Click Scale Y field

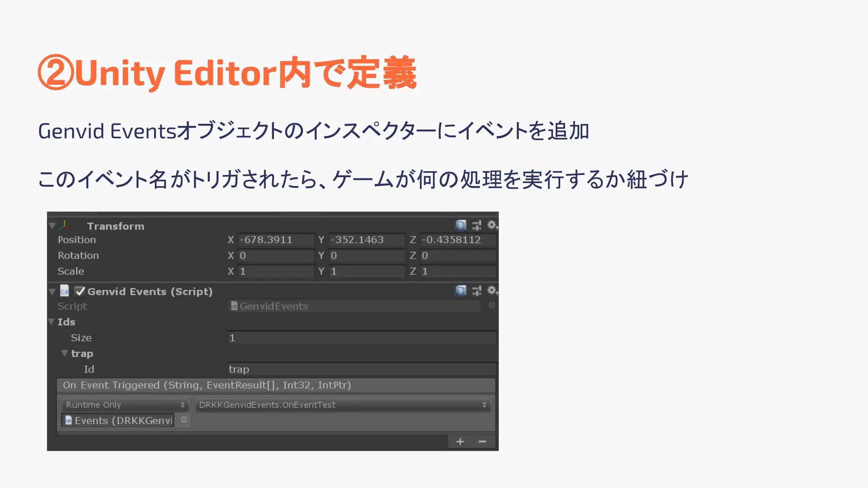(x=367, y=271)
